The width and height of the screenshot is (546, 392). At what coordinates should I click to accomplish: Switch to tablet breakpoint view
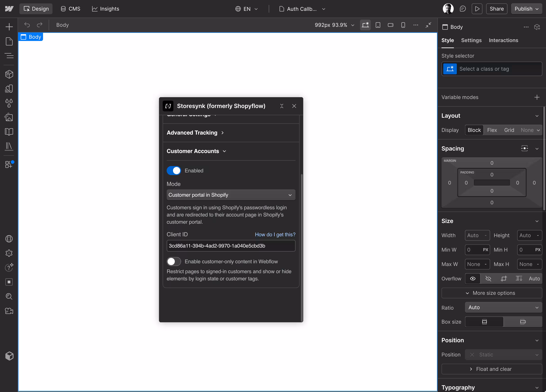[x=378, y=25]
